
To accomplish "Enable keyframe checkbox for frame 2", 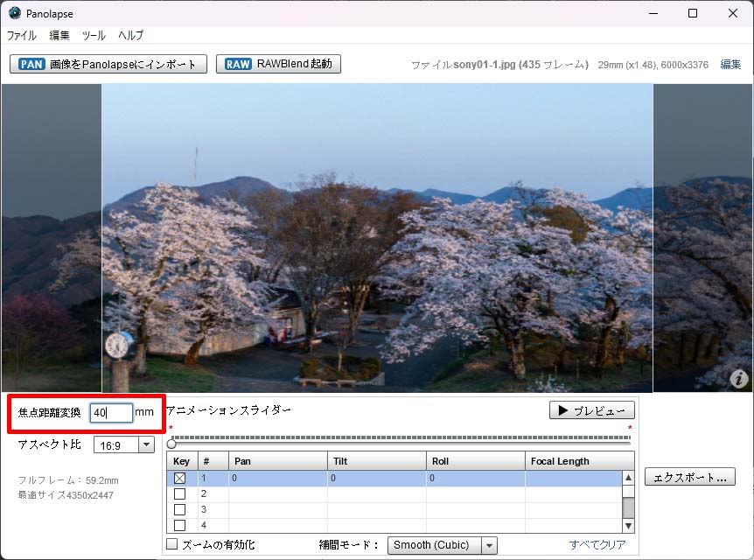I will 180,494.
